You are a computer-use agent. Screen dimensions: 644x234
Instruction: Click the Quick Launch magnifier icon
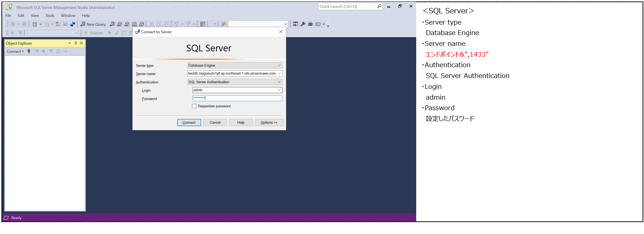point(379,6)
